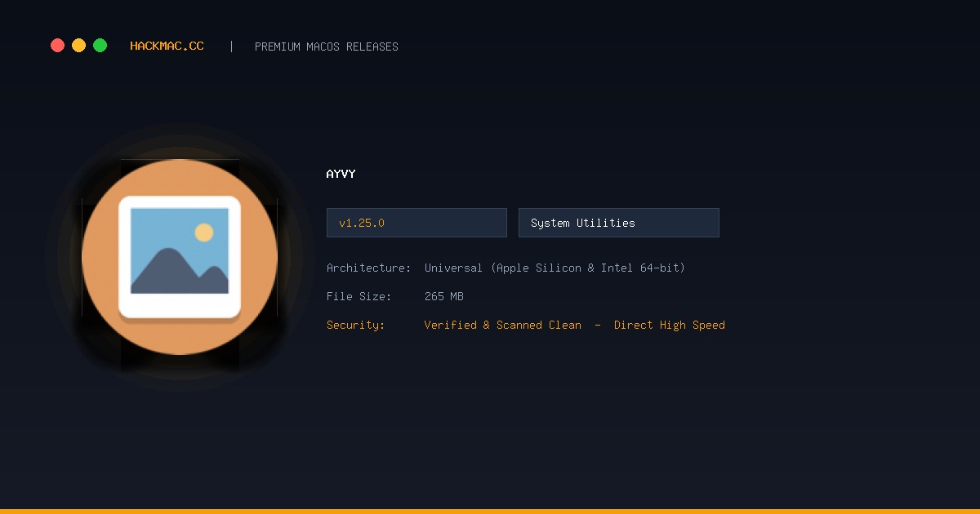The height and width of the screenshot is (514, 980).
Task: Click the green maximize window dot
Action: [100, 46]
